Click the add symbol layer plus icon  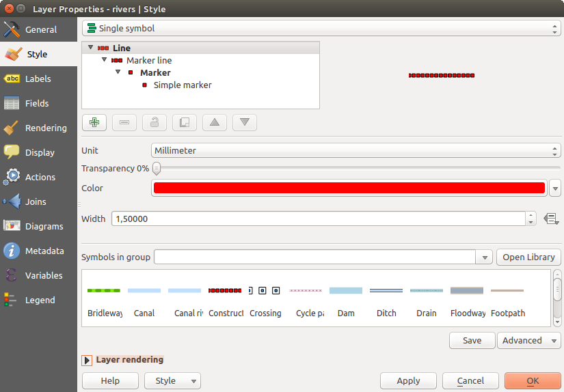click(94, 122)
